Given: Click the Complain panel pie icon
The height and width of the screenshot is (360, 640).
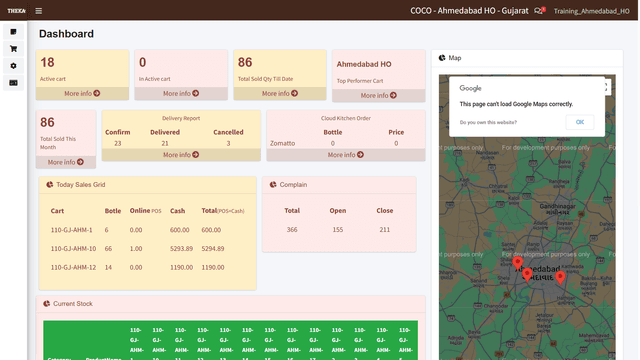Looking at the screenshot, I should (x=273, y=184).
